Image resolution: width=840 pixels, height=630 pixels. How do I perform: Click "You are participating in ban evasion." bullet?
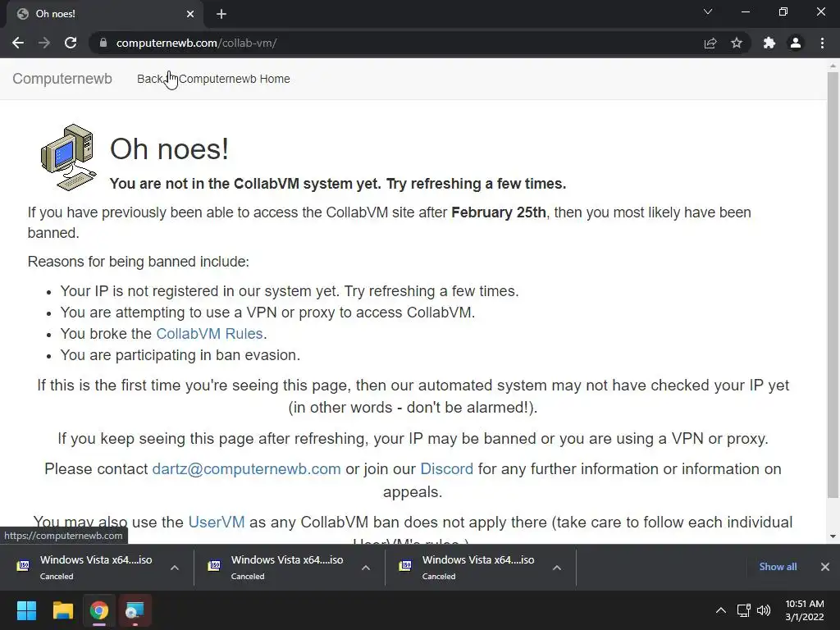click(180, 355)
